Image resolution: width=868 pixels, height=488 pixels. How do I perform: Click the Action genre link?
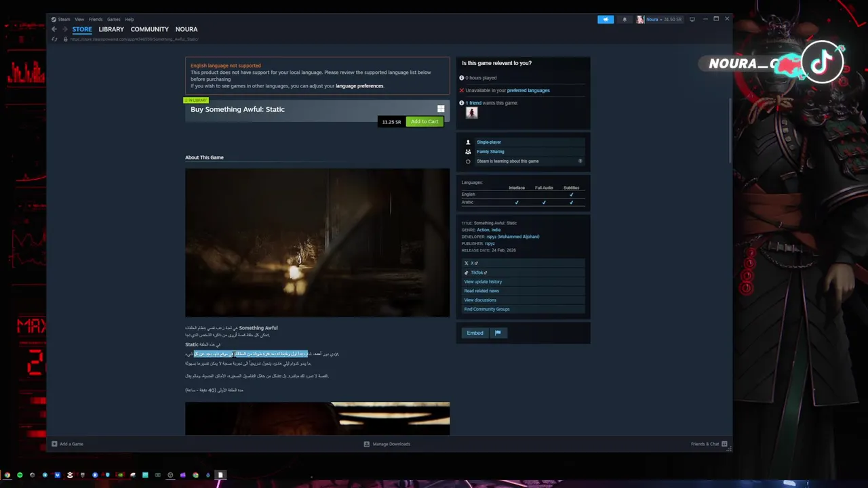point(482,230)
